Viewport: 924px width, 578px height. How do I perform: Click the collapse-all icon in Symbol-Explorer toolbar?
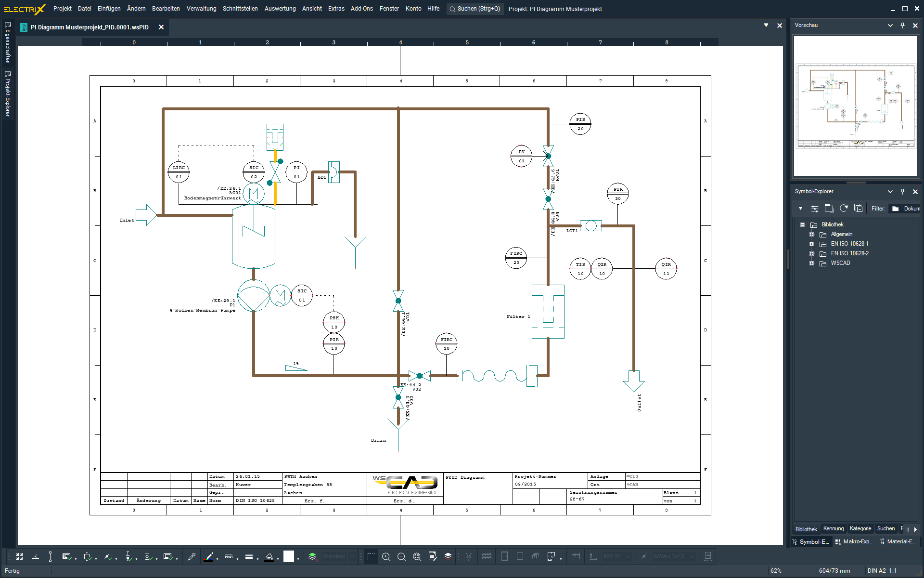click(858, 209)
